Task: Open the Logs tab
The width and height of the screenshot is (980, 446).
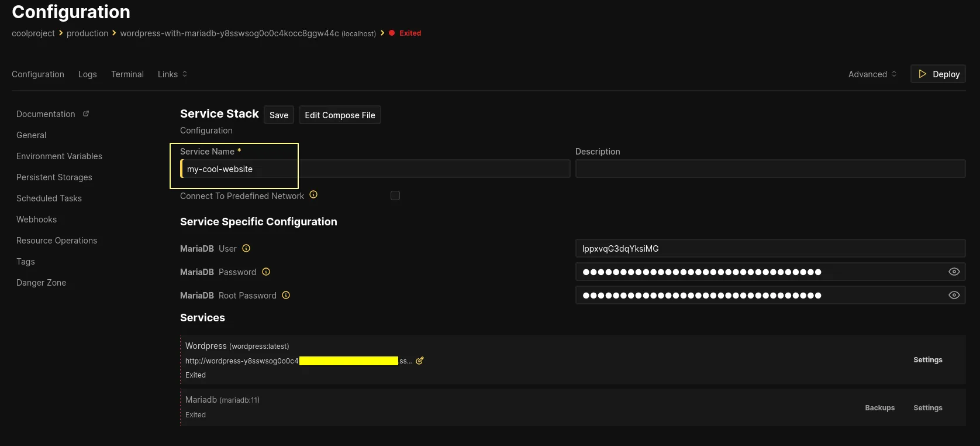Action: tap(88, 74)
